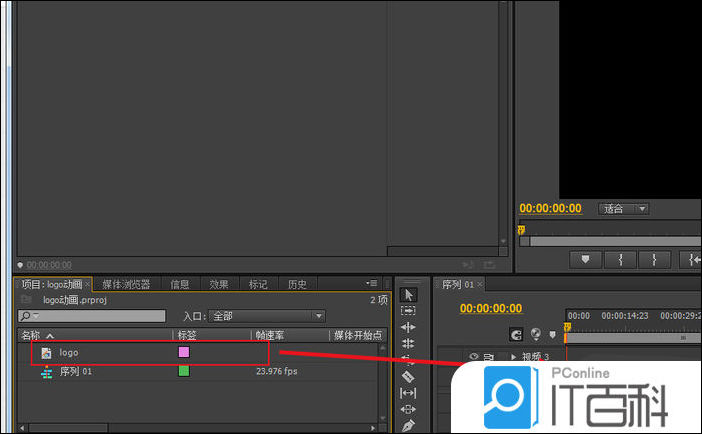Select the Track Select tool
Screen dimensions: 702x434
[408, 311]
